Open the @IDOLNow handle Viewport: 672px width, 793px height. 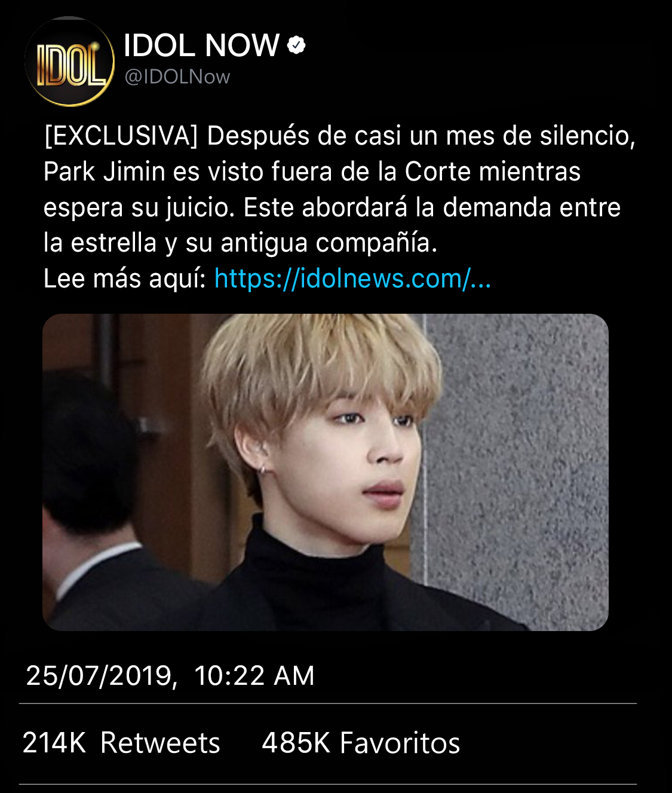pos(177,77)
